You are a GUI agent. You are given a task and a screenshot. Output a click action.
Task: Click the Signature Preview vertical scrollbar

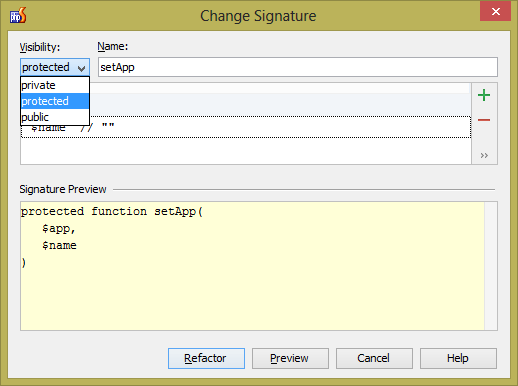pos(491,266)
